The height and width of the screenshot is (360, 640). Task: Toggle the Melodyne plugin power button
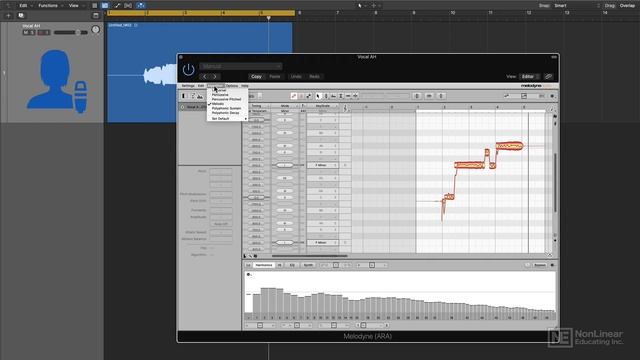point(188,70)
